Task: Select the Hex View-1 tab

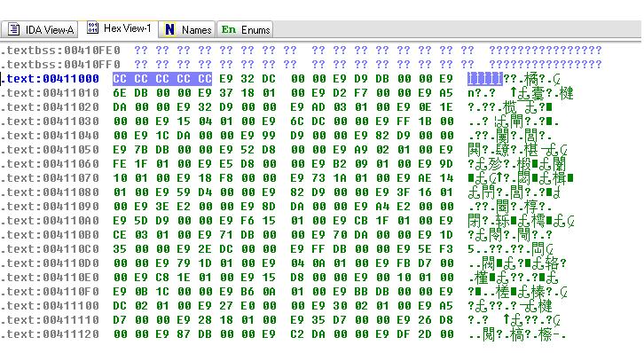Action: click(x=119, y=28)
